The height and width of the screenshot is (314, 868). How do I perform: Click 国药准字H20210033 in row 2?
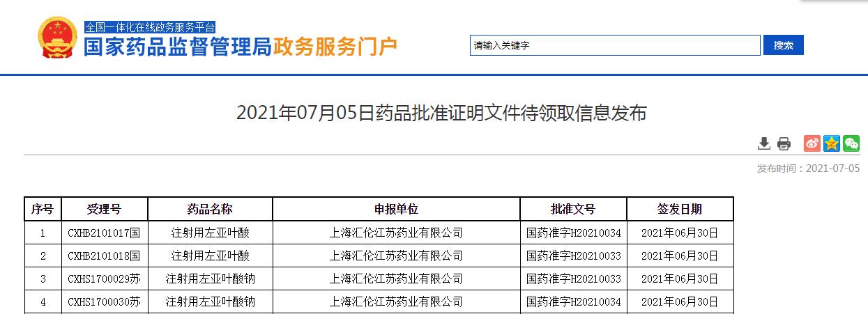click(x=573, y=256)
